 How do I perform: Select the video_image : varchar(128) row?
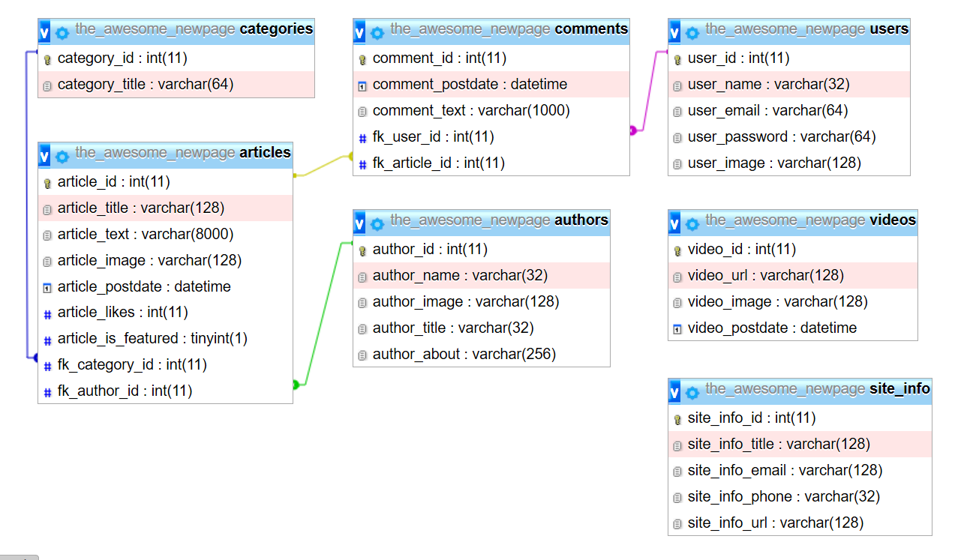pos(793,301)
